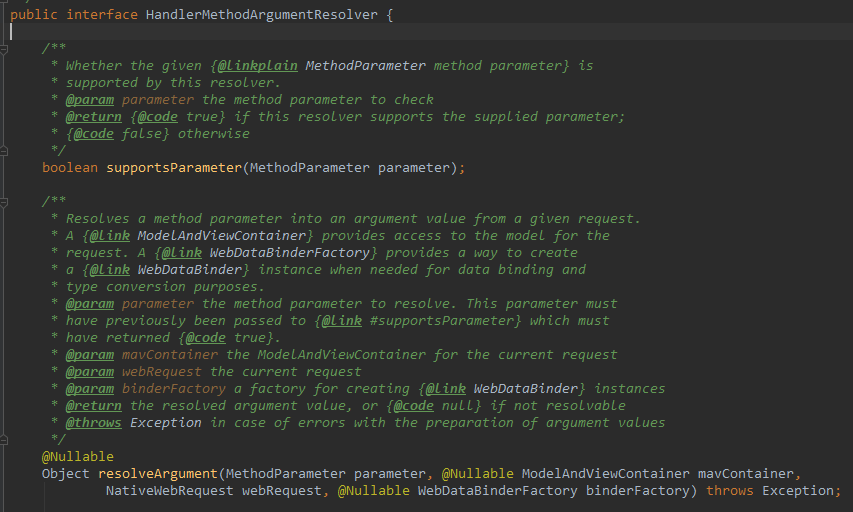The height and width of the screenshot is (512, 853).
Task: Click the @throws Javadoc tag
Action: pos(94,423)
